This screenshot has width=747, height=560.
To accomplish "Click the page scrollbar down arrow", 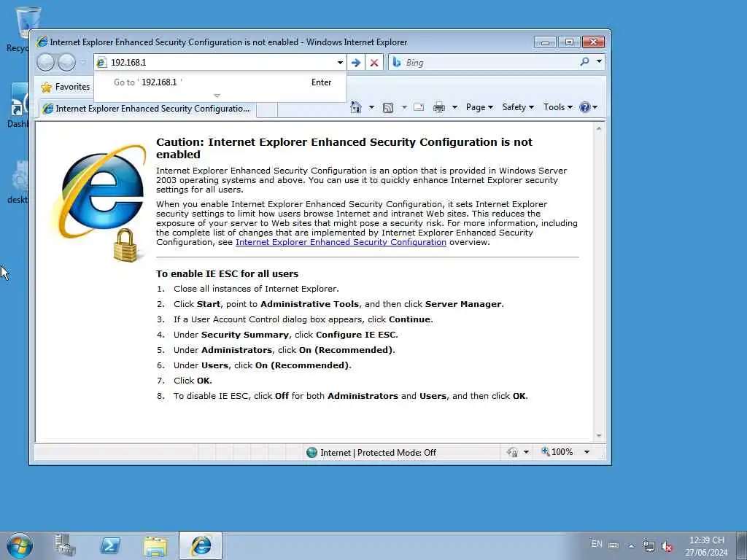I will pyautogui.click(x=599, y=436).
